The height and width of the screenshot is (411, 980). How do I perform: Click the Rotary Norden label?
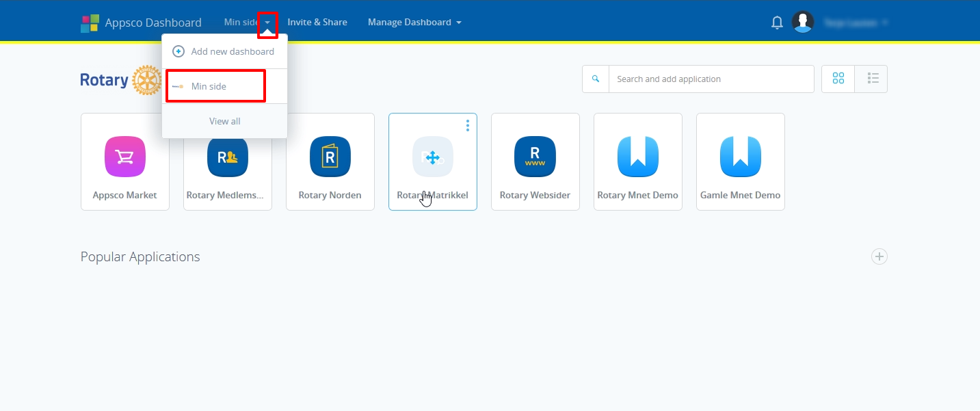(330, 195)
